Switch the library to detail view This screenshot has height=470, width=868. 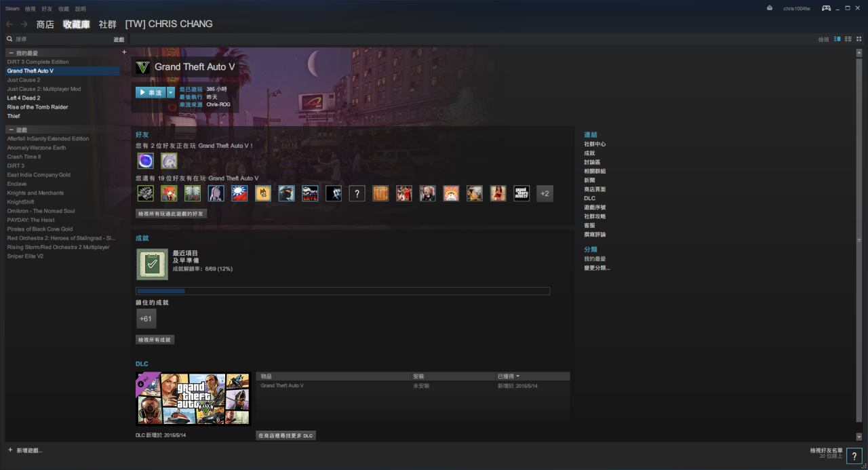click(837, 39)
